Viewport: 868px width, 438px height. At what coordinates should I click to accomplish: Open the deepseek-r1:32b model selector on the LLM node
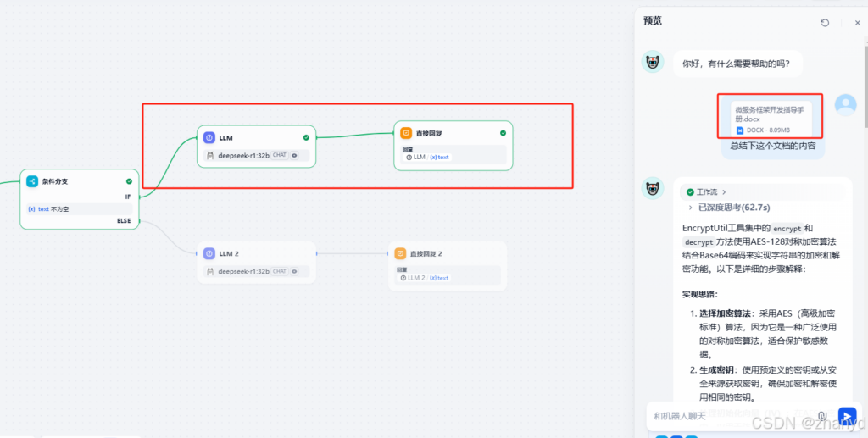point(244,155)
